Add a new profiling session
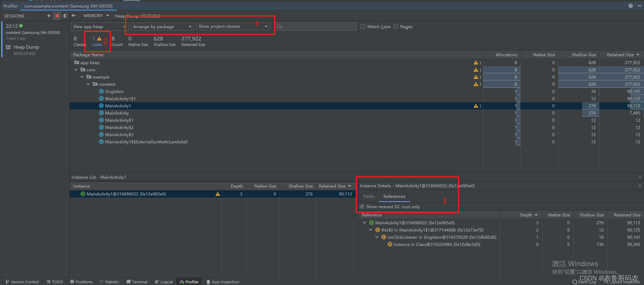The height and width of the screenshot is (285, 644). pyautogui.click(x=49, y=16)
